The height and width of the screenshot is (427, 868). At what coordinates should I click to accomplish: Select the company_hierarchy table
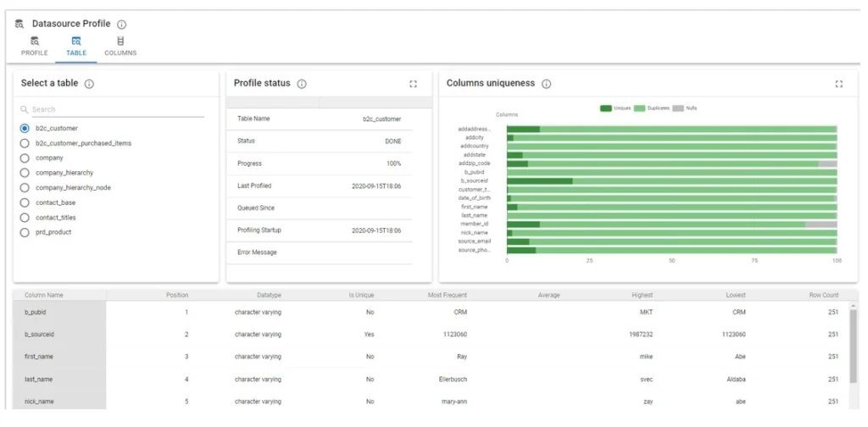pyautogui.click(x=25, y=173)
